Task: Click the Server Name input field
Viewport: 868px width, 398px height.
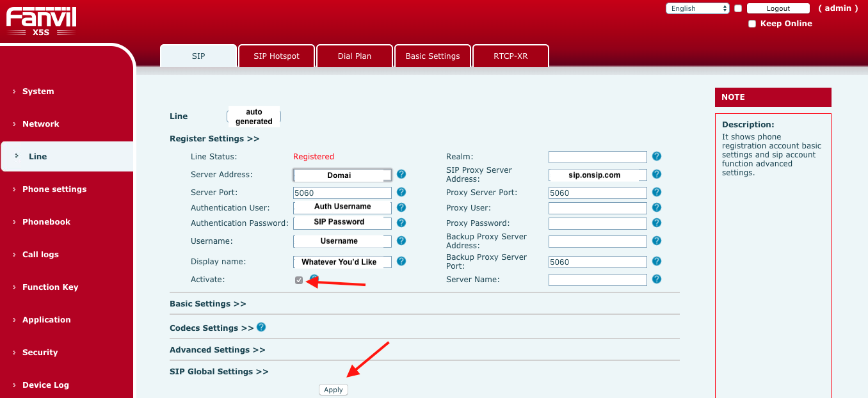Action: tap(598, 280)
